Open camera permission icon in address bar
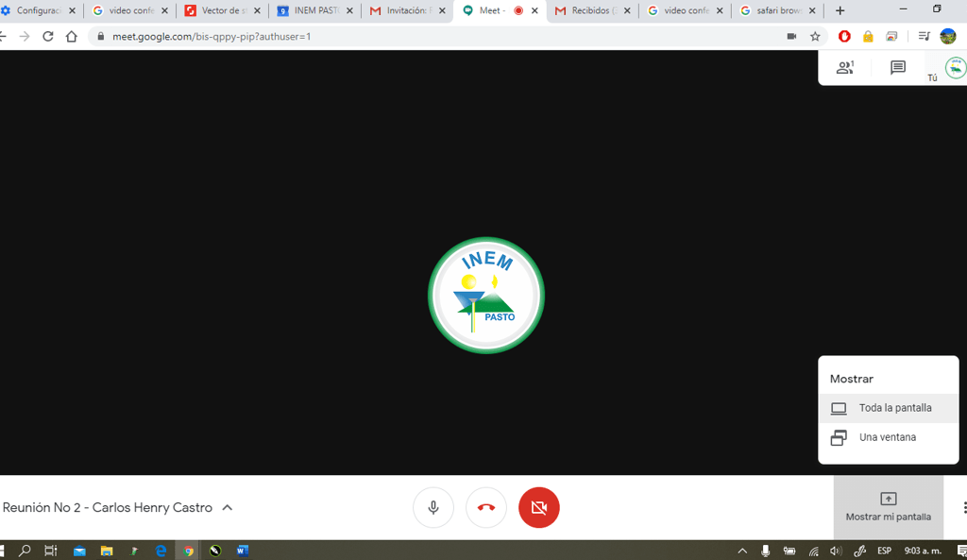The width and height of the screenshot is (967, 560). [x=792, y=37]
